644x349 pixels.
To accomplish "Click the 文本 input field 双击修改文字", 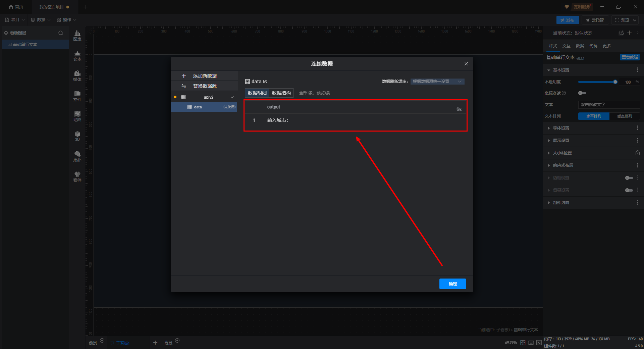I will (x=609, y=105).
